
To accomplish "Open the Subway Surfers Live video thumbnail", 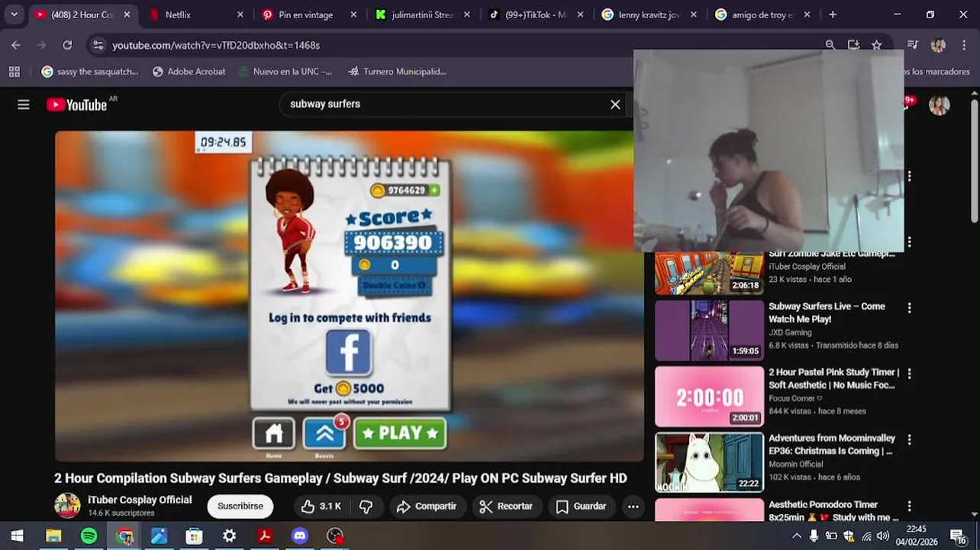I will pyautogui.click(x=709, y=330).
